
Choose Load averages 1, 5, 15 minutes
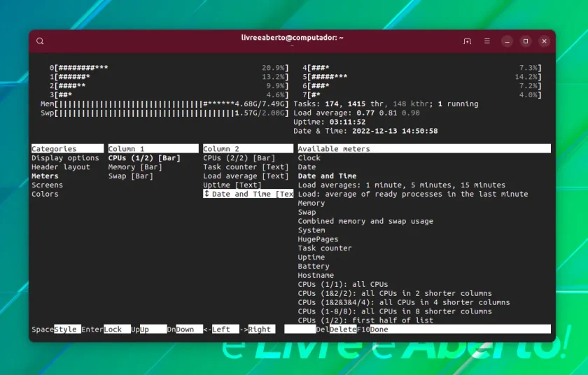pyautogui.click(x=402, y=185)
